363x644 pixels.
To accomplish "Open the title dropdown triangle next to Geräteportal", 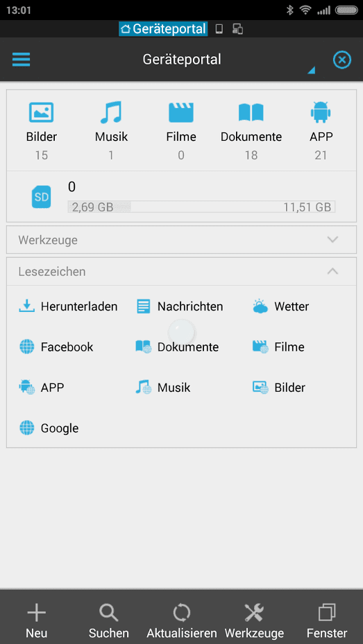I will 311,70.
